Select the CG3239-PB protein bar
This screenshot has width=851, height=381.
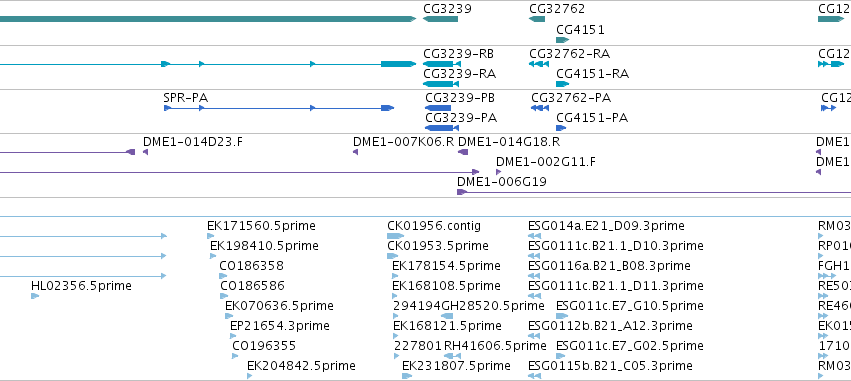point(438,108)
